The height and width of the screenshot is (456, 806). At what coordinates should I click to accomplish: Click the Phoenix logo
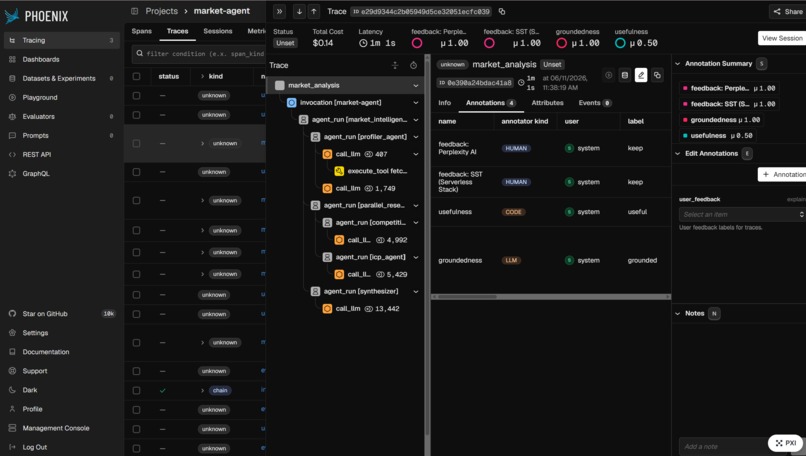36,16
